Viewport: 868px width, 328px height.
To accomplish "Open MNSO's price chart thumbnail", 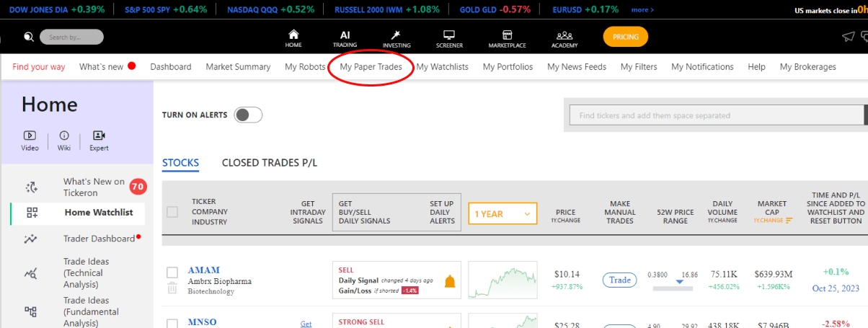I will [x=502, y=321].
